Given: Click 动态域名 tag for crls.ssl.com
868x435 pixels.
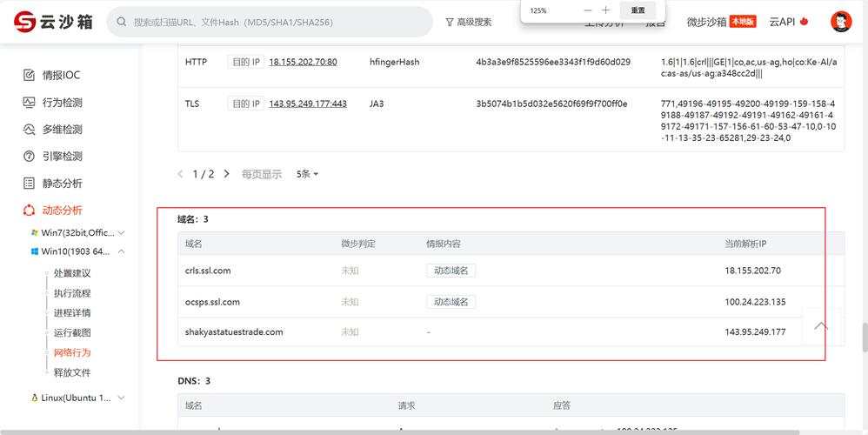Looking at the screenshot, I should (x=451, y=271).
